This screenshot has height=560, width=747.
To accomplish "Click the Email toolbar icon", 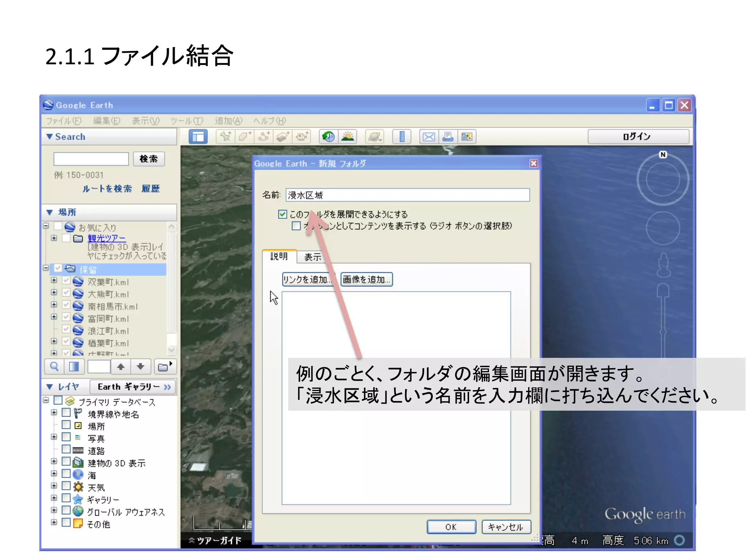I will 429,137.
